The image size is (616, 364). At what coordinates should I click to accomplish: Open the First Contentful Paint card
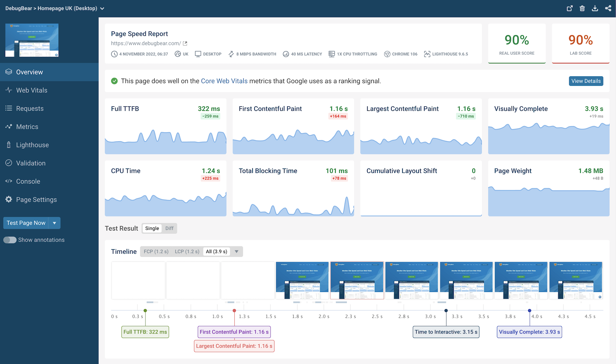293,126
